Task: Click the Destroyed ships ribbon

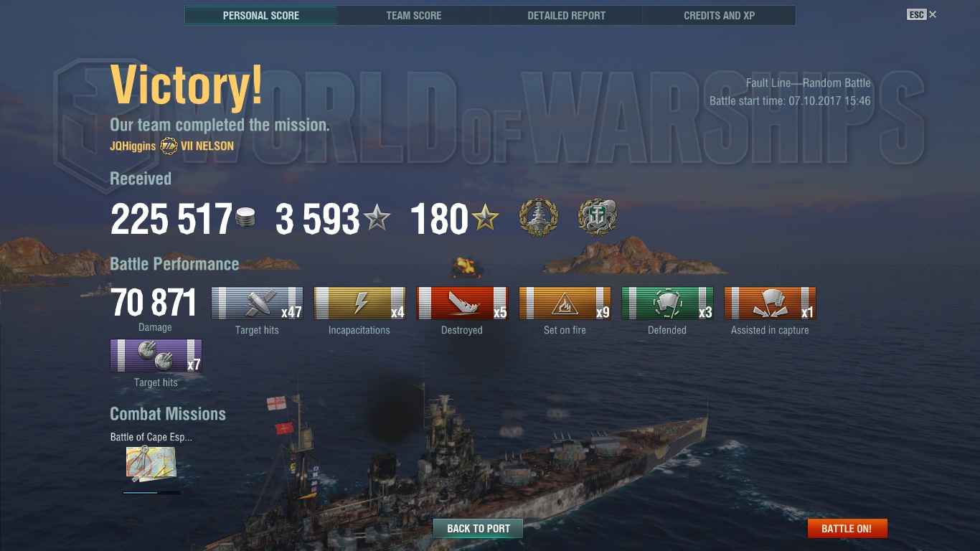Action: coord(462,303)
